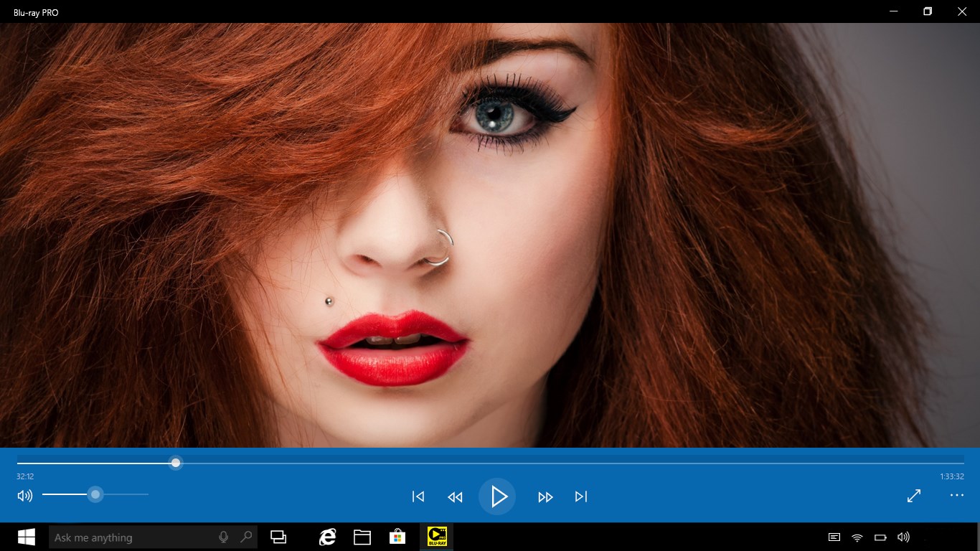Screen dimensions: 980x551
Task: Open the Action Center notification icon
Action: point(834,537)
